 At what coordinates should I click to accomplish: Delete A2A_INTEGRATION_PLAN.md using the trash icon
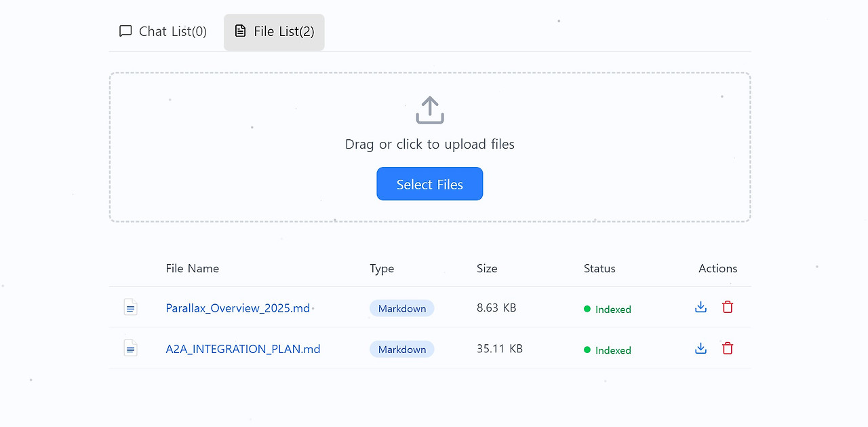(x=727, y=348)
